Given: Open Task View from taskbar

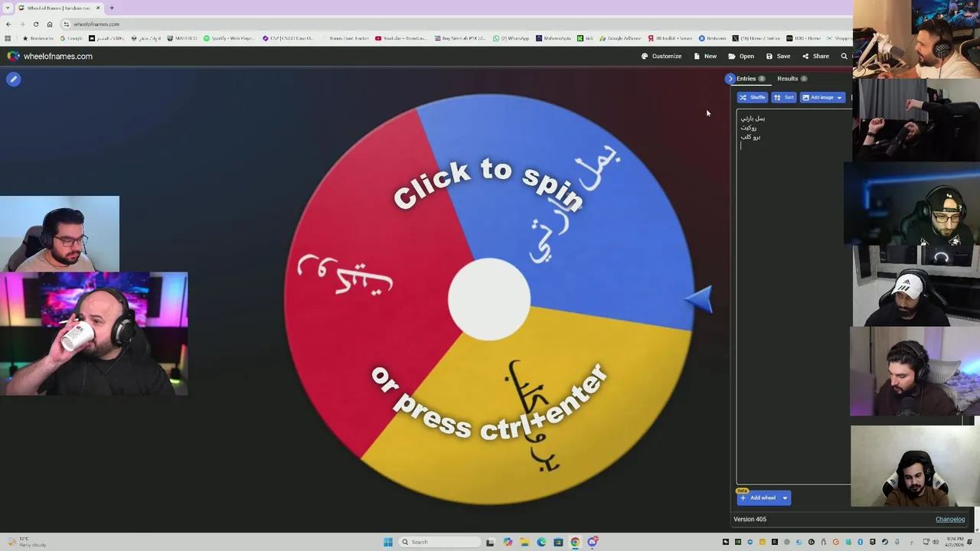Looking at the screenshot, I should [490, 542].
